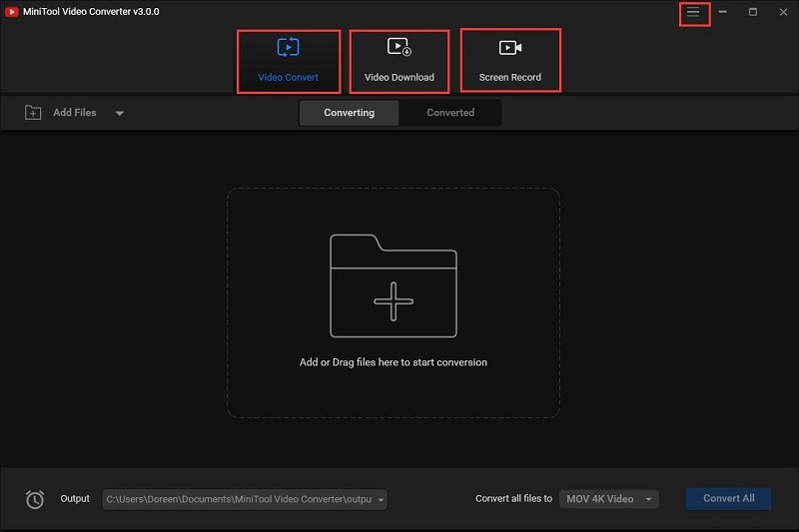Screen dimensions: 799x532
Task: Switch to the Converted tab
Action: point(450,113)
